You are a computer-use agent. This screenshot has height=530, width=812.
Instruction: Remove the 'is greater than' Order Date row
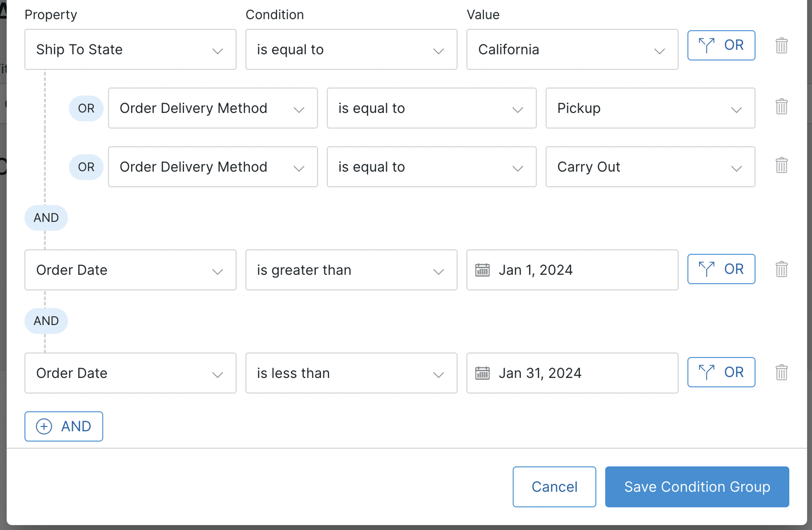pos(781,269)
